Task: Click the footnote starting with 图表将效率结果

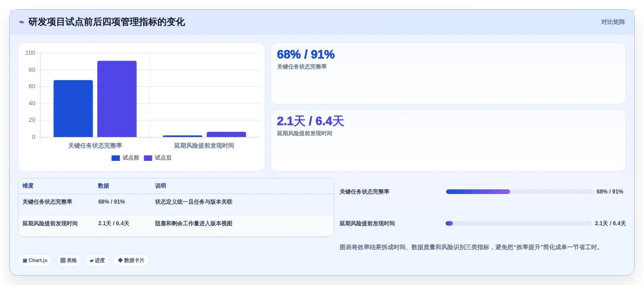Action: (471, 247)
